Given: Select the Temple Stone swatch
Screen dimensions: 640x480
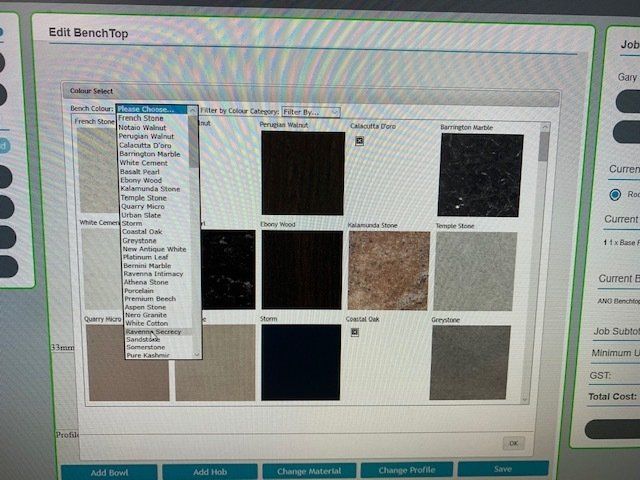Looking at the screenshot, I should pyautogui.click(x=475, y=271).
